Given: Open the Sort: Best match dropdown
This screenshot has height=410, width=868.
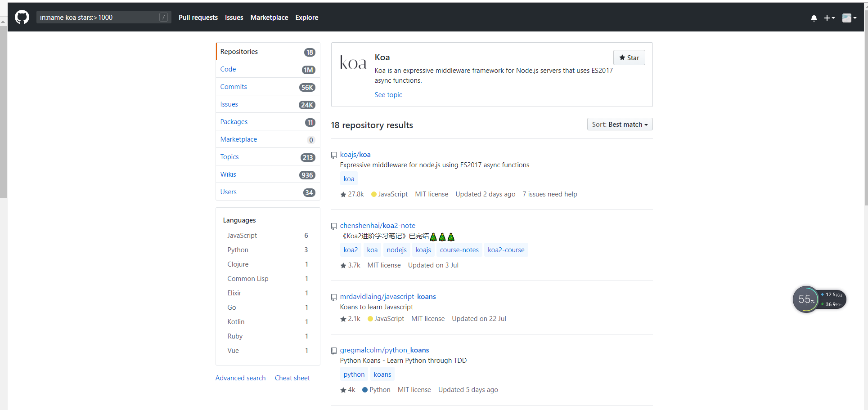Looking at the screenshot, I should coord(619,125).
